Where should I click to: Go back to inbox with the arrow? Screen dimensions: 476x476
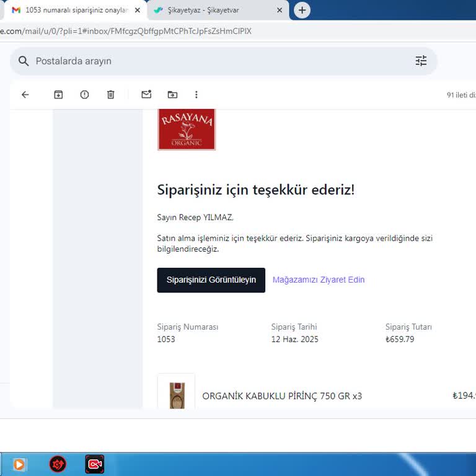[x=25, y=95]
